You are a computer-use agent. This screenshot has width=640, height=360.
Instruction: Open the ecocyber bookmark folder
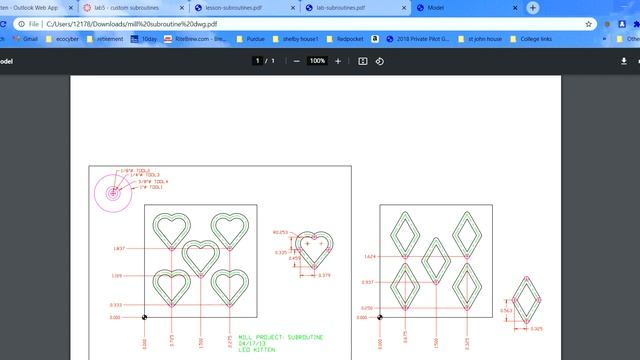click(x=62, y=39)
